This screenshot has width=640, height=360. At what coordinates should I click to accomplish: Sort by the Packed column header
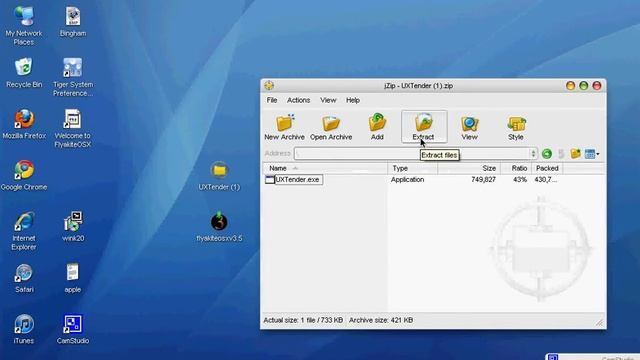[x=547, y=168]
